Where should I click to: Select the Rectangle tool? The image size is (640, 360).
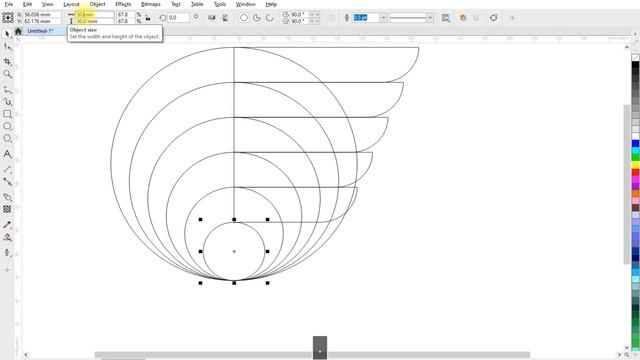[x=7, y=114]
